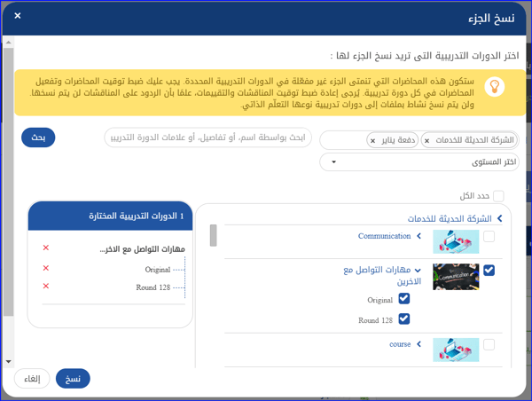
Task: Remove the الشركة الحديثة للخدمات filter tag
Action: point(427,140)
